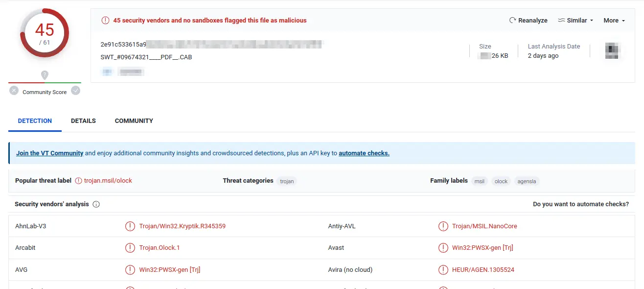
Task: Click the alert icon next to trojan.msil/olock
Action: (x=78, y=181)
